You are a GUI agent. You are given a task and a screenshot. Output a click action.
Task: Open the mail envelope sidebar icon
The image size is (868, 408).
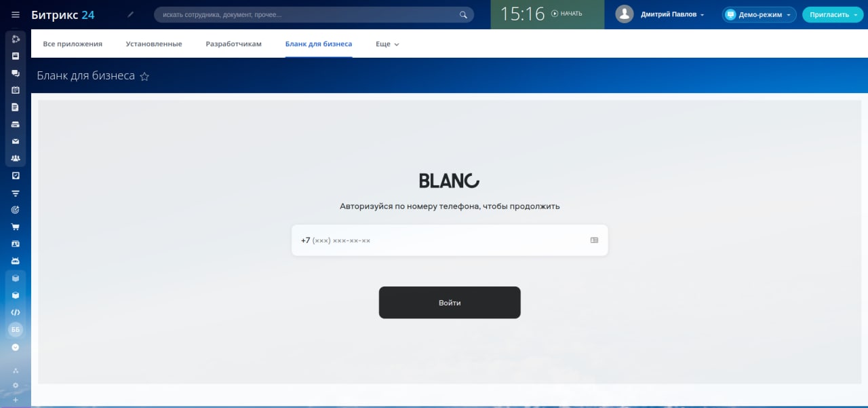[16, 141]
